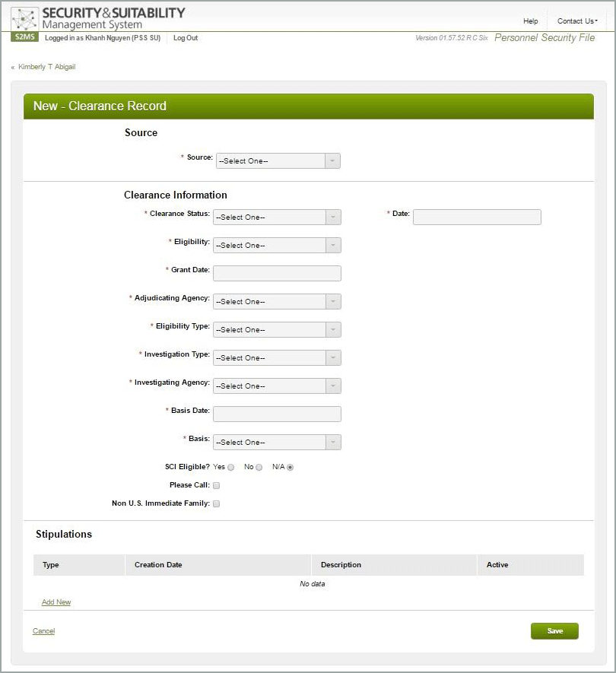616x673 pixels.
Task: Expand the Adjudicating Agency dropdown
Action: (x=277, y=302)
